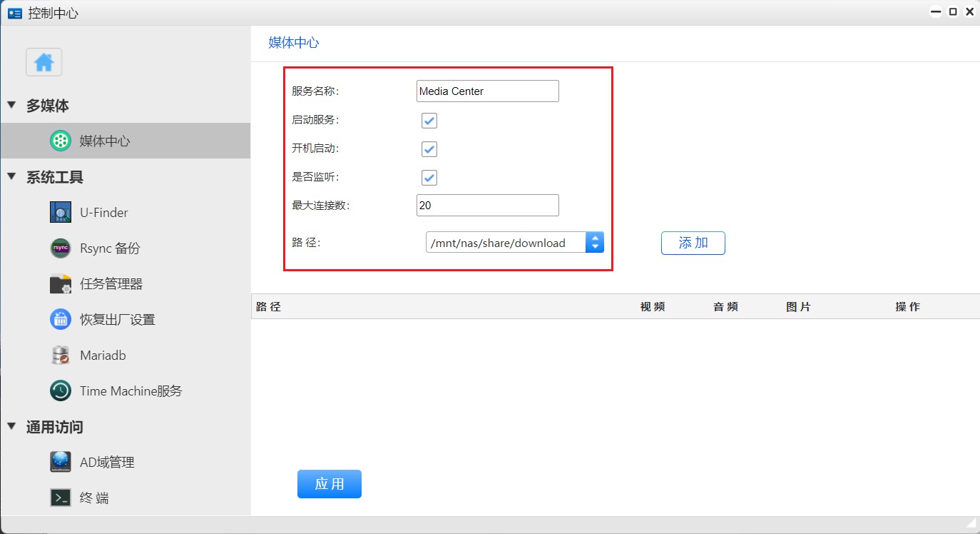Collapse the 通用访问 section

click(11, 426)
